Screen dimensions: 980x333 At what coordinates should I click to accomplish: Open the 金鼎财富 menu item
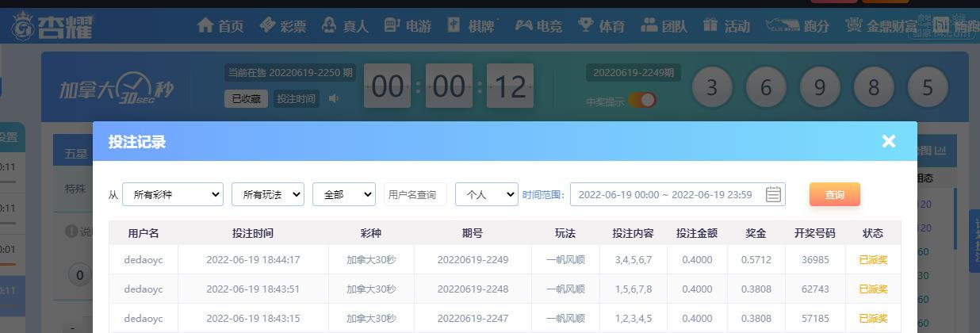pos(881,25)
